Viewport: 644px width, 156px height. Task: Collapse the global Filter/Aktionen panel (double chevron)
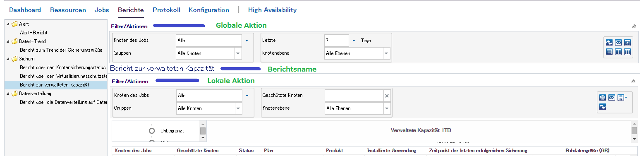click(x=634, y=26)
